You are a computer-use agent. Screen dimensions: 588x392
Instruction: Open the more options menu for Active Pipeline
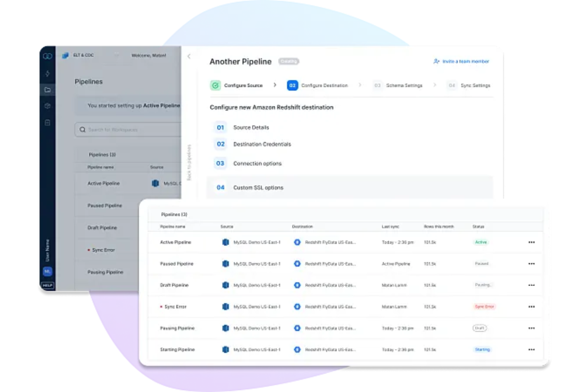click(532, 242)
